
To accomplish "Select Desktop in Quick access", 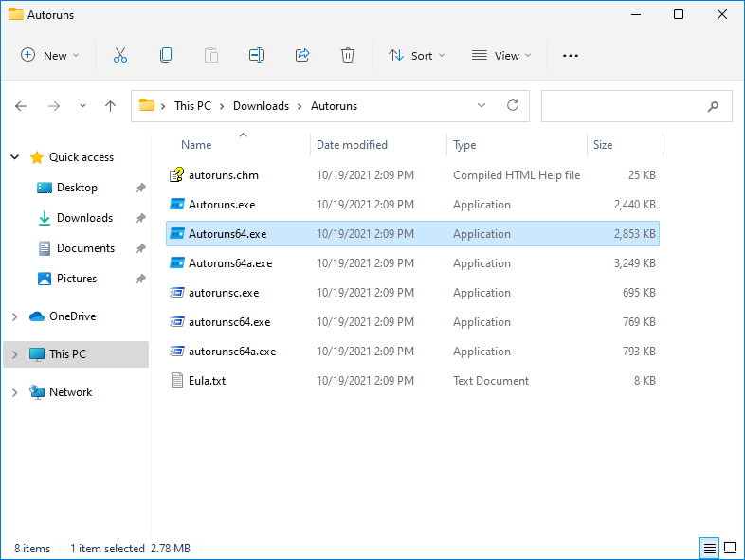I will coord(77,188).
